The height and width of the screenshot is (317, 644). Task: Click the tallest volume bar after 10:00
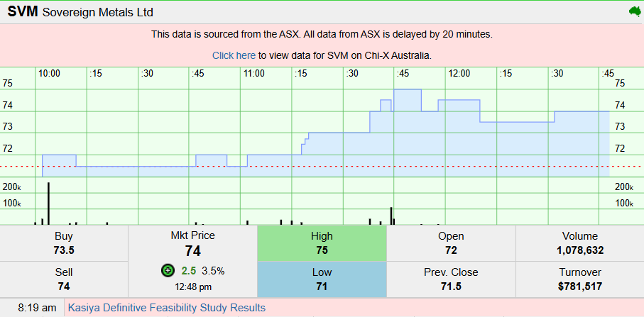[48, 204]
